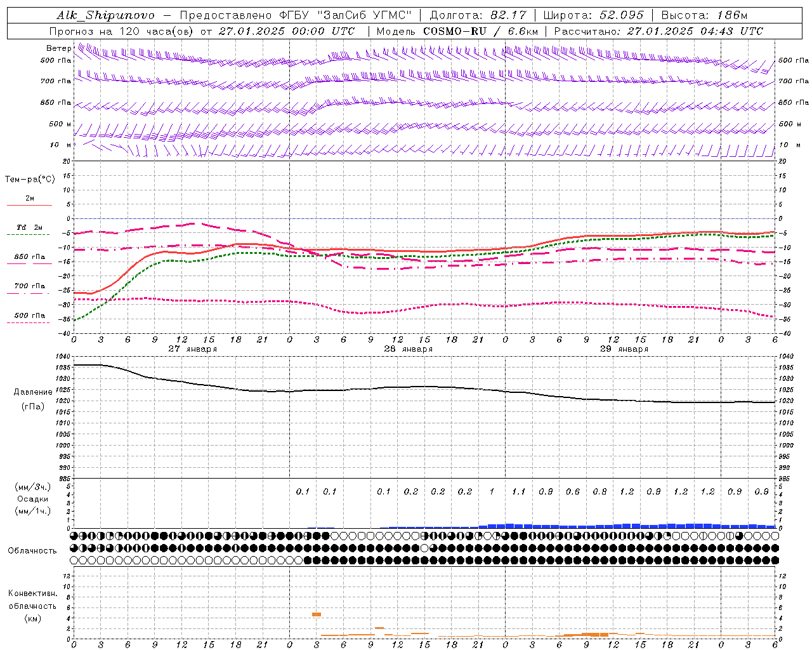Viewport: 812px width, 650px height.
Task: Click the 1.1 three-hour precipitation value
Action: point(519,492)
